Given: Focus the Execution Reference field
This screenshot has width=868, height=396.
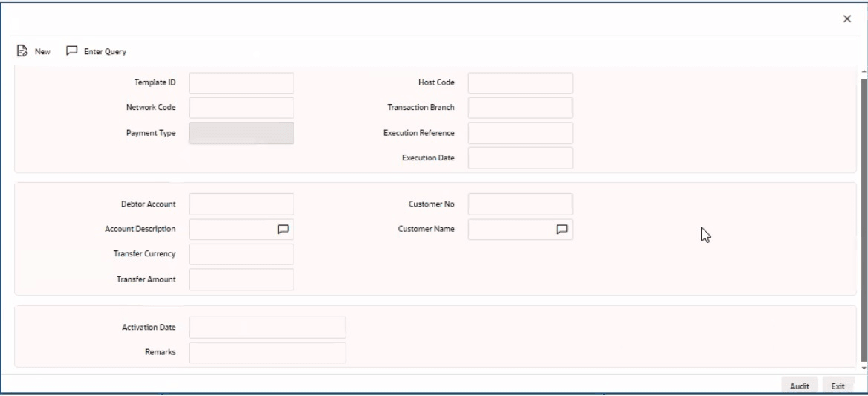Looking at the screenshot, I should 520,133.
